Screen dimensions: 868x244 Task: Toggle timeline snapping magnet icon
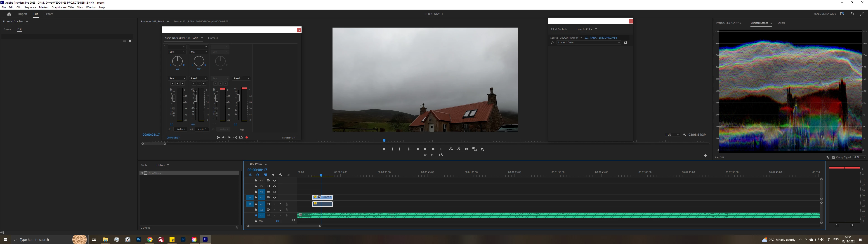coord(257,175)
